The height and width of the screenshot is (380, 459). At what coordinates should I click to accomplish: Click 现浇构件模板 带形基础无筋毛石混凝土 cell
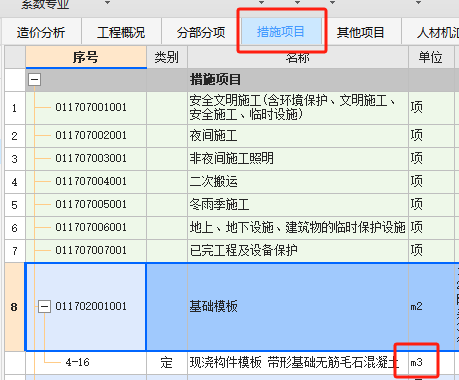pos(298,363)
